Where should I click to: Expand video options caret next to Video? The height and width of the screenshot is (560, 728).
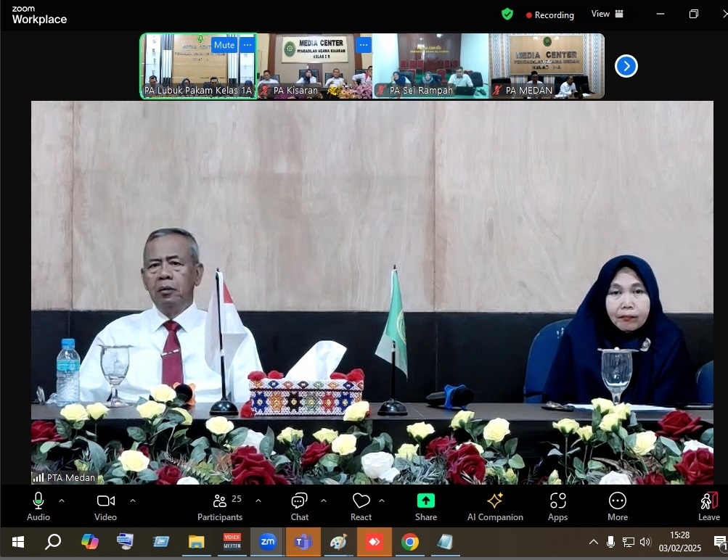133,501
